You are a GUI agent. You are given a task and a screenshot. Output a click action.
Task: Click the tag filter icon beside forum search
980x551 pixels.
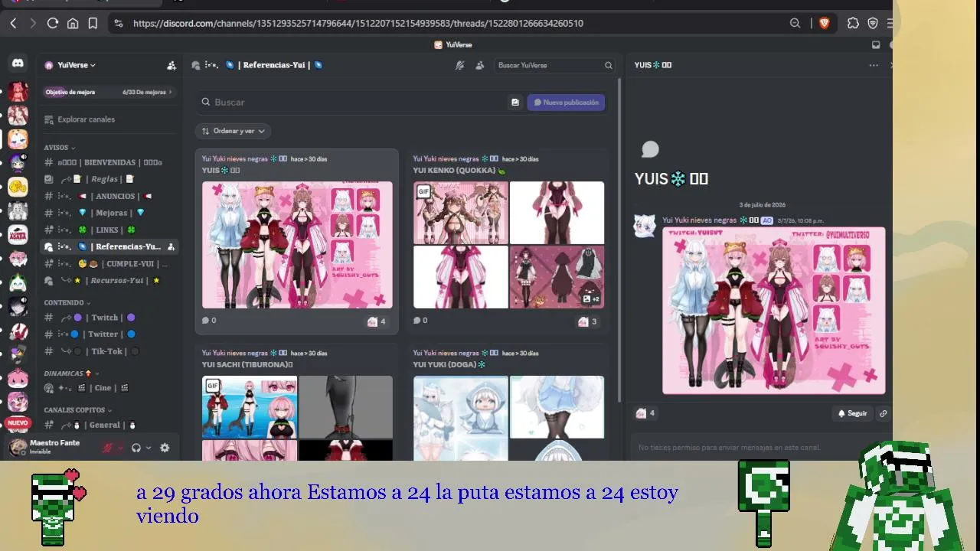[x=515, y=102]
